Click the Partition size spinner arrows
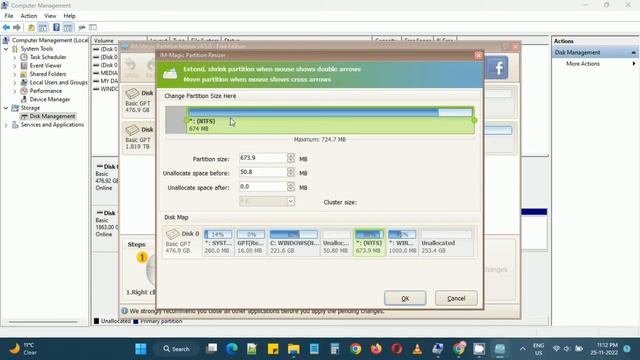This screenshot has height=360, width=640. tap(291, 158)
